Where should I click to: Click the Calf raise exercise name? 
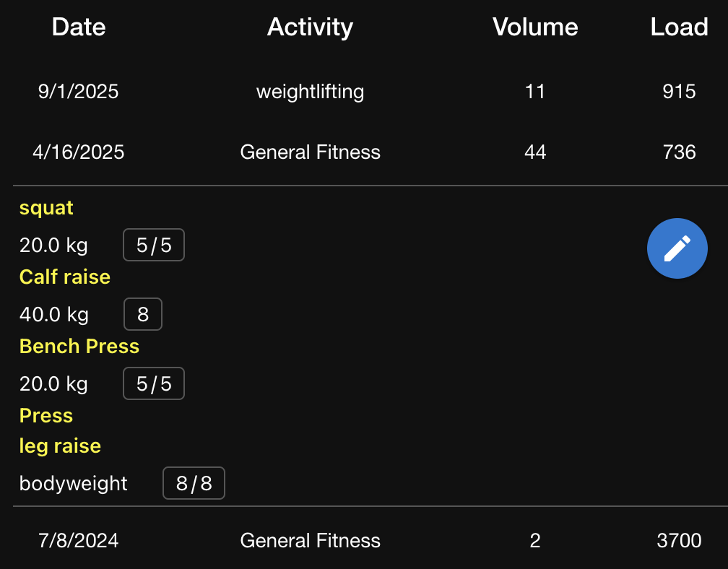65,277
